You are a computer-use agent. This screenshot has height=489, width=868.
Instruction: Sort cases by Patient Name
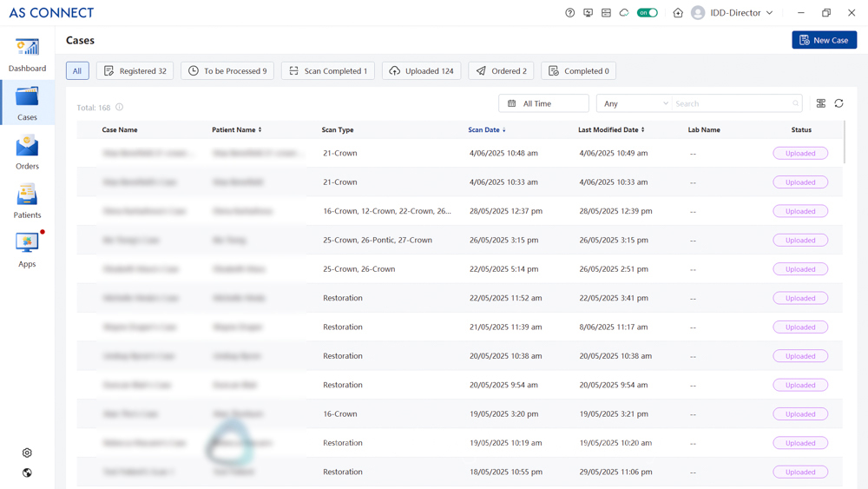(x=236, y=129)
